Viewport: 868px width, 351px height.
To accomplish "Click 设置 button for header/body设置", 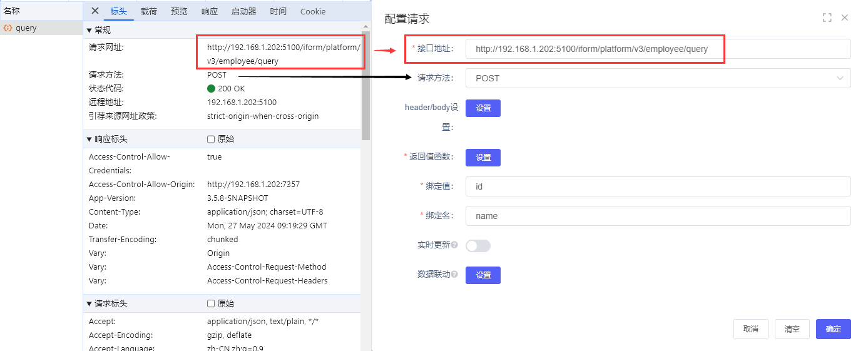I will (x=483, y=108).
